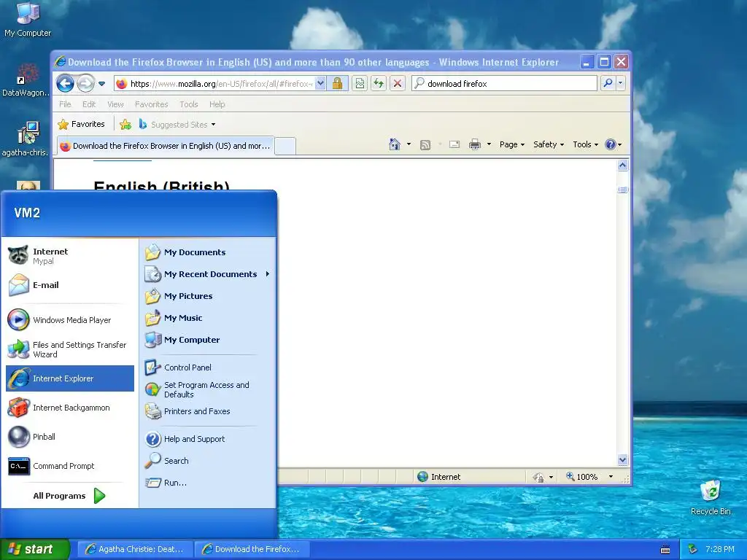Image resolution: width=747 pixels, height=560 pixels.
Task: Open E-mail in Start menu
Action: 69,285
